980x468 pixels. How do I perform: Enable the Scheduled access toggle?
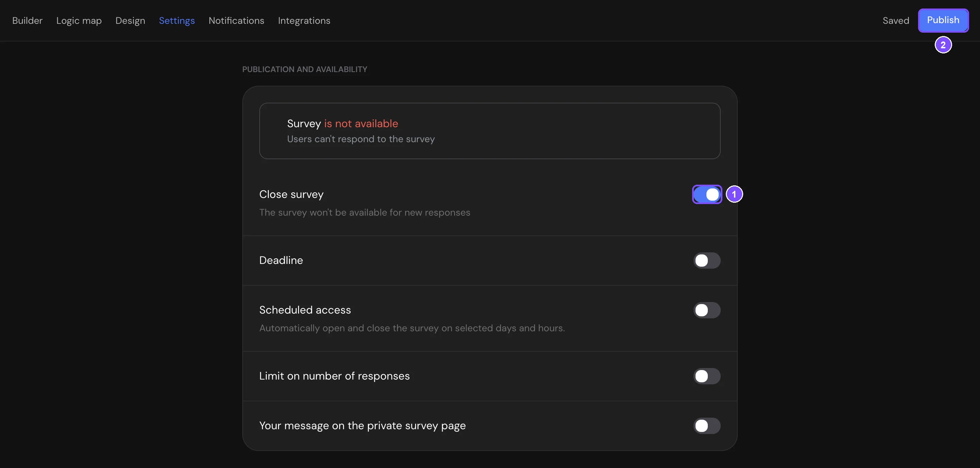click(707, 310)
